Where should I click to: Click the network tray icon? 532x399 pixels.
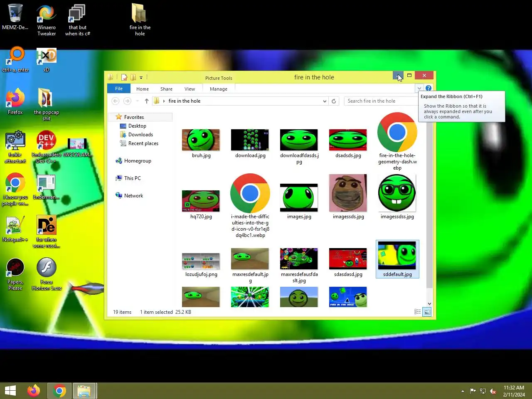483,391
